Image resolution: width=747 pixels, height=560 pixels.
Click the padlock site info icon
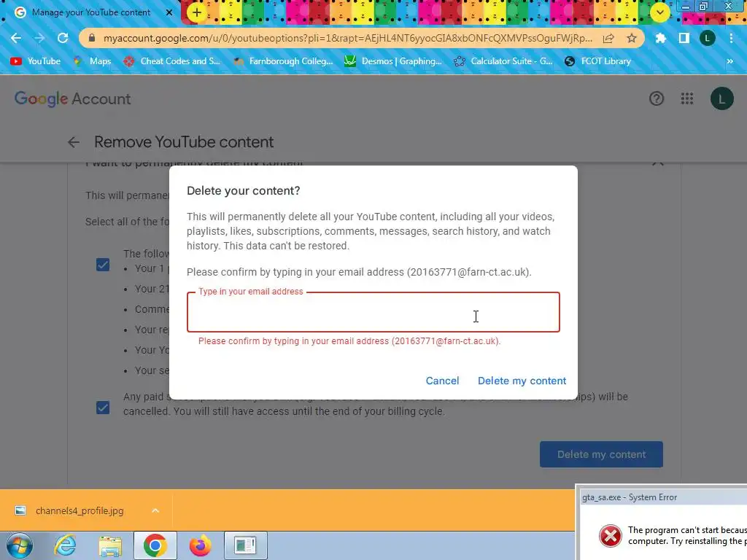coord(92,38)
